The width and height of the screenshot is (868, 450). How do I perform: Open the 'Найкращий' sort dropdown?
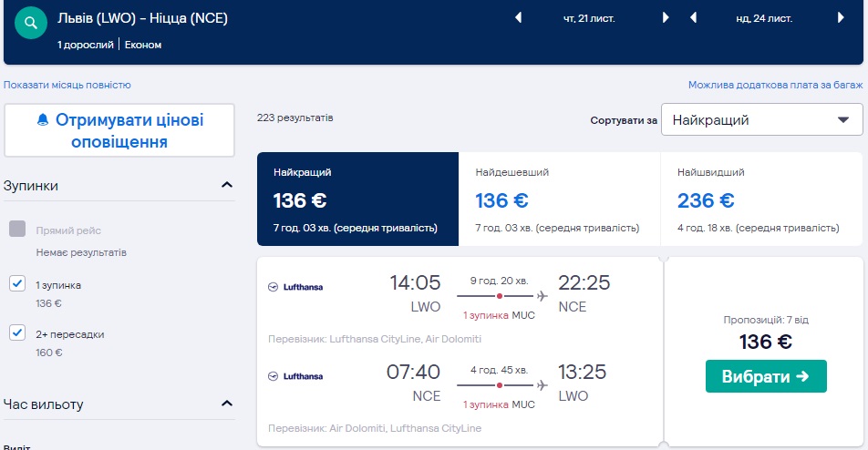click(761, 119)
